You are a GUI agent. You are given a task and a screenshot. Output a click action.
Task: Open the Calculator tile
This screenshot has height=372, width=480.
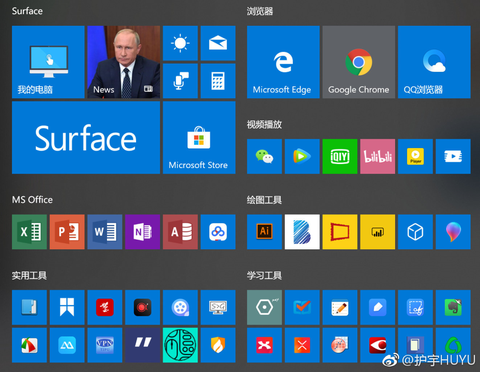coord(218,81)
